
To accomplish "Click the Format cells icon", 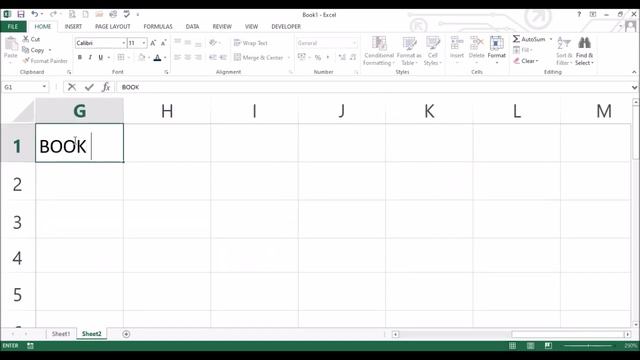I will tap(496, 43).
